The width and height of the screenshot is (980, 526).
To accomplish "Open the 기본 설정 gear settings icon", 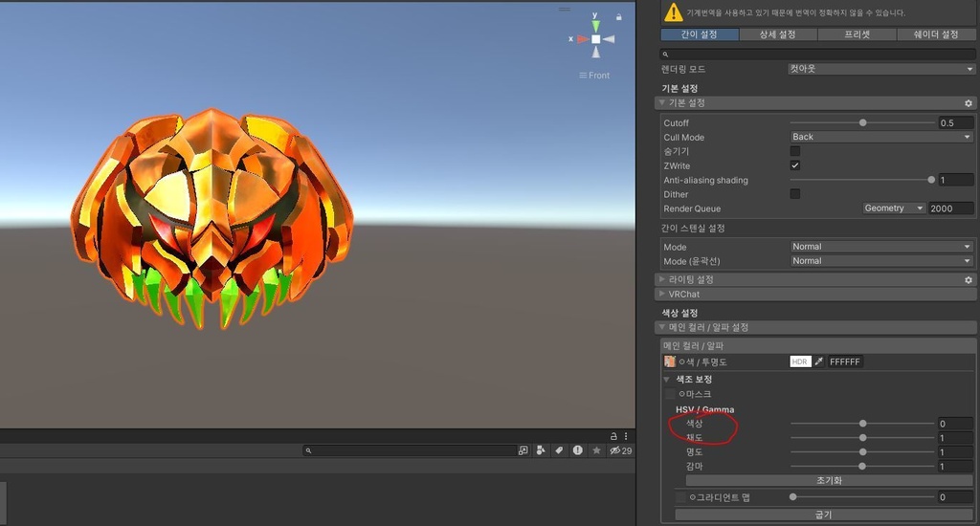I will click(969, 103).
